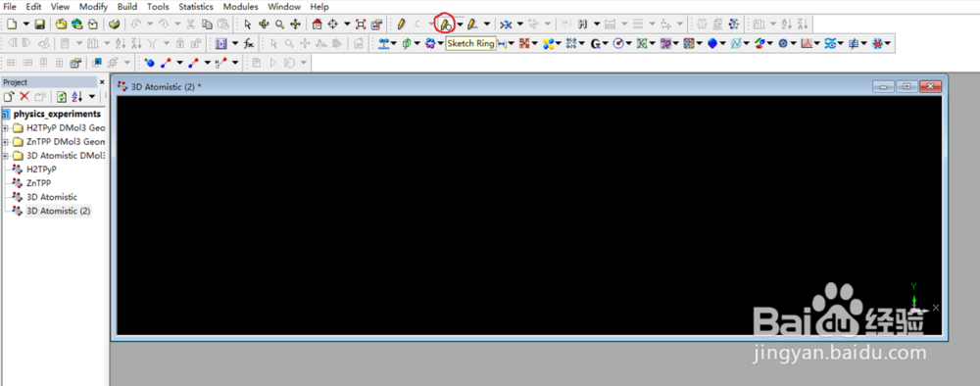Click the new item icon in Project panel
This screenshot has height=386, width=980.
pyautogui.click(x=9, y=96)
